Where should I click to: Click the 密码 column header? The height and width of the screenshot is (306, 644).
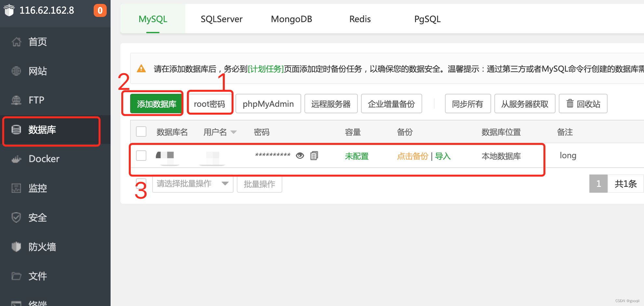pyautogui.click(x=262, y=132)
